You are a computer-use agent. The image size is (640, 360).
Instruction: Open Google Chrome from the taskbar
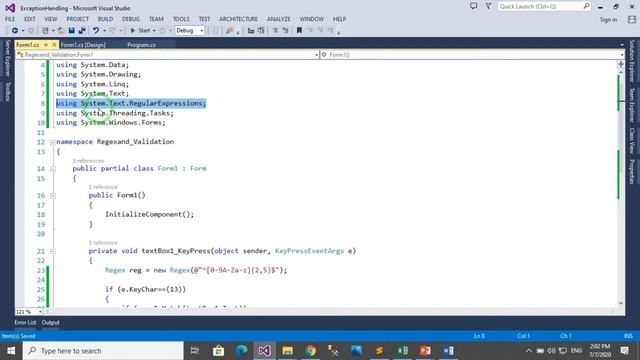pyautogui.click(x=311, y=351)
